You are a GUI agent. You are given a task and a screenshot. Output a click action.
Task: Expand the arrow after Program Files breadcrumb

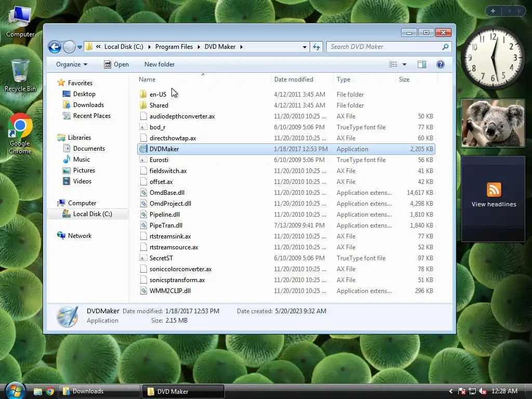click(198, 47)
